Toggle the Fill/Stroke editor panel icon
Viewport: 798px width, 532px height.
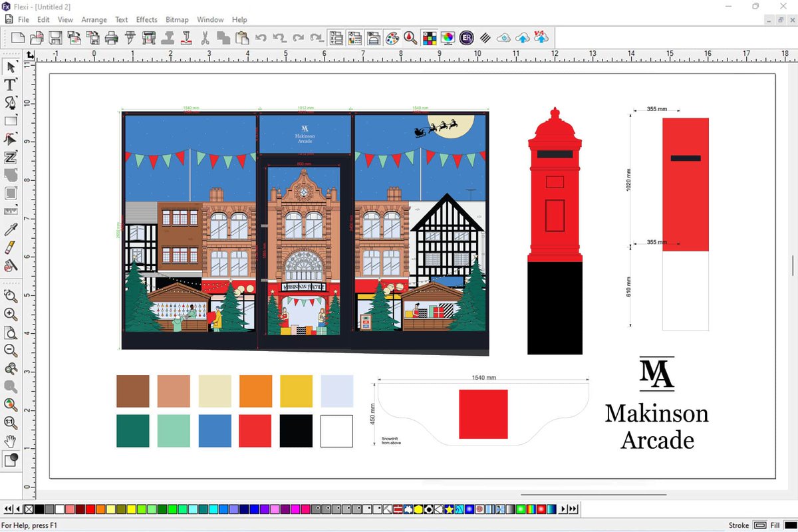pyautogui.click(x=374, y=38)
